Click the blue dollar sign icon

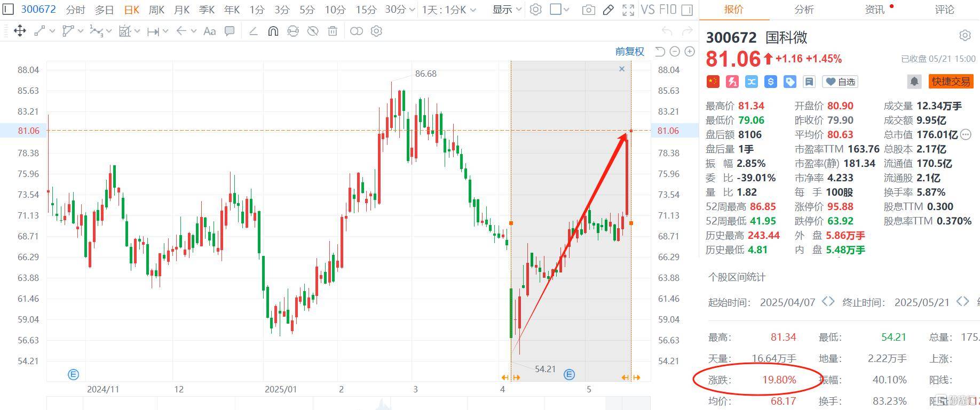tap(770, 82)
